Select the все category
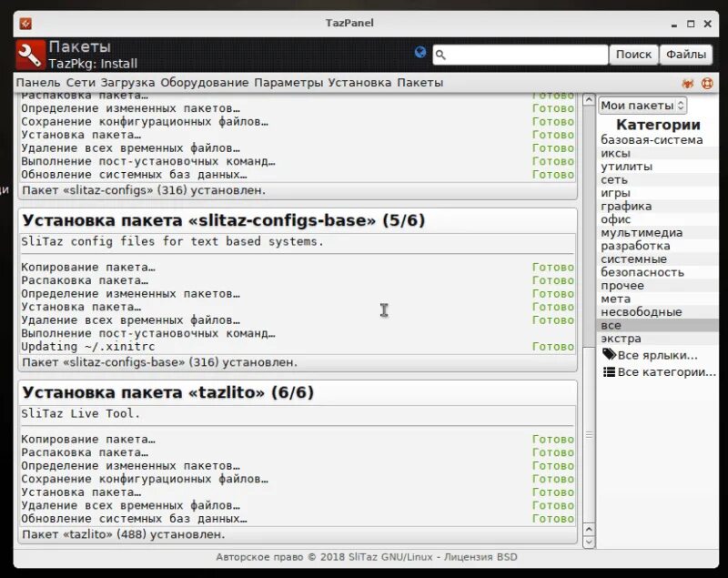Image resolution: width=728 pixels, height=578 pixels. [x=657, y=325]
